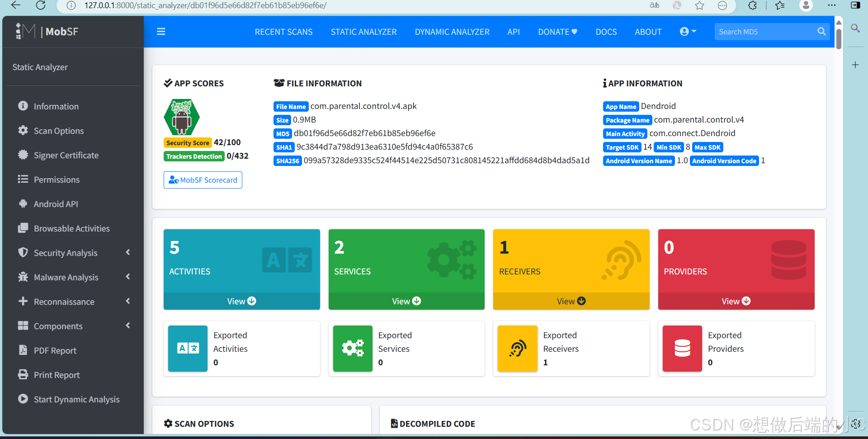The height and width of the screenshot is (439, 868).
Task: Click the Start Dynamic Analysis play icon
Action: point(23,399)
